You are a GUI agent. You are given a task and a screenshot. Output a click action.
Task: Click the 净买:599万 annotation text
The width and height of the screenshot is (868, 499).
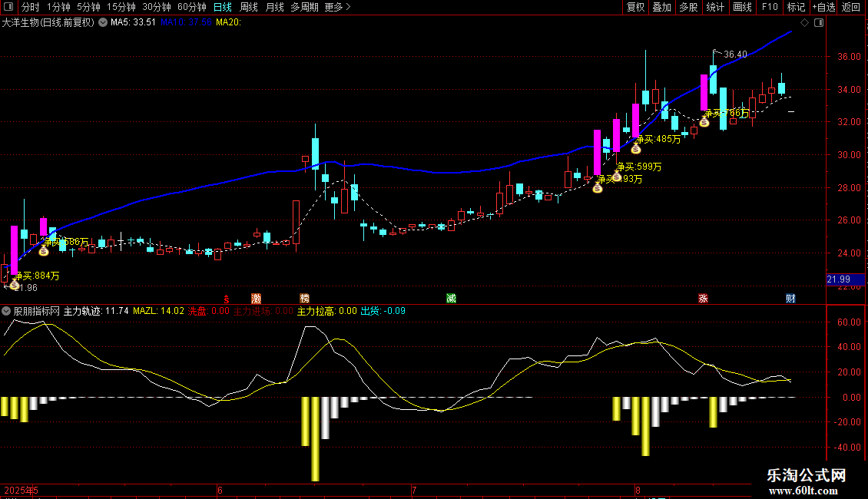coord(639,167)
